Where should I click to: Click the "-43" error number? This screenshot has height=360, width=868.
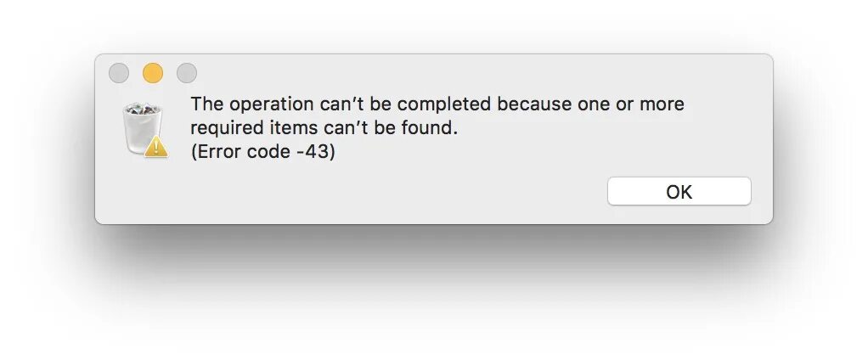pyautogui.click(x=313, y=151)
